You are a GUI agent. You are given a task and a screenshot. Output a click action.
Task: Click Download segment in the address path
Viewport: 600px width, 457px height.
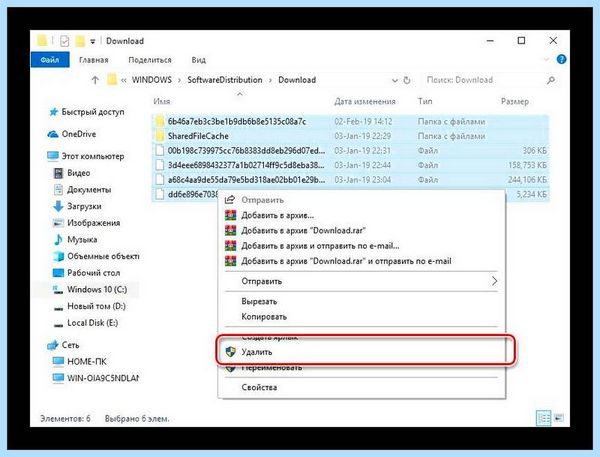point(297,80)
